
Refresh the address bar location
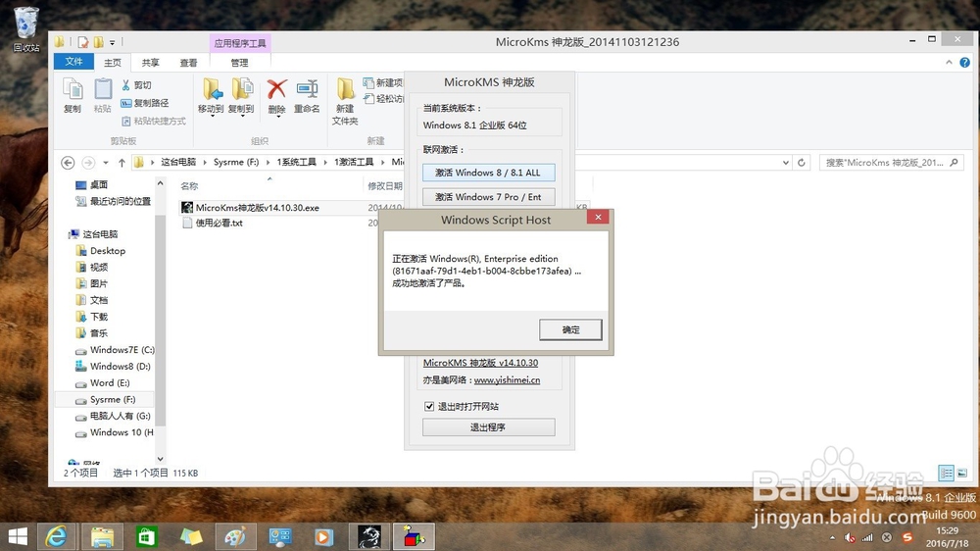pyautogui.click(x=802, y=163)
